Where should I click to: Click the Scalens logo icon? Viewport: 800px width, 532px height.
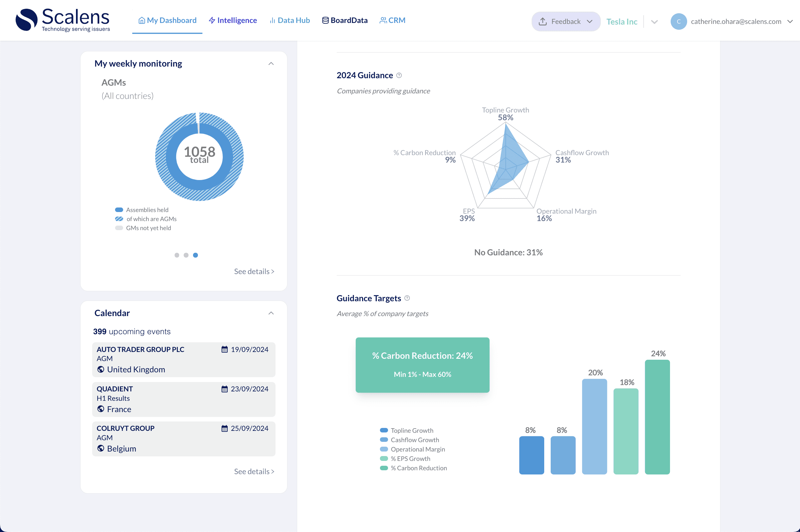tap(27, 20)
